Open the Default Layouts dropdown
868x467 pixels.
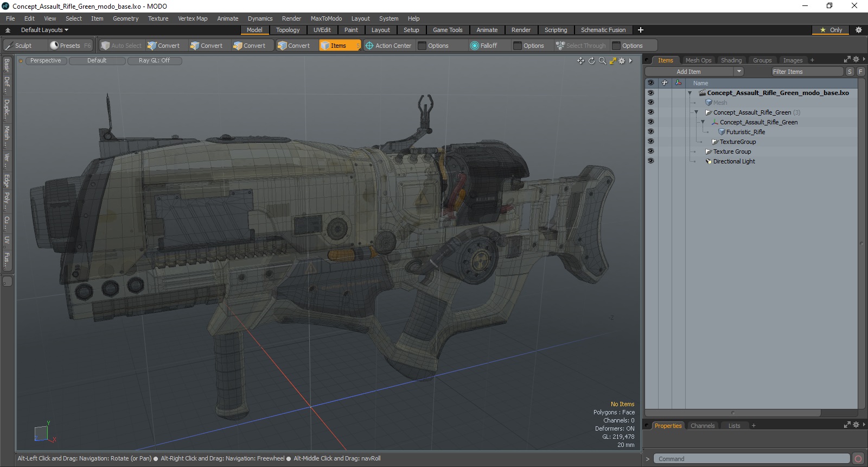point(44,30)
